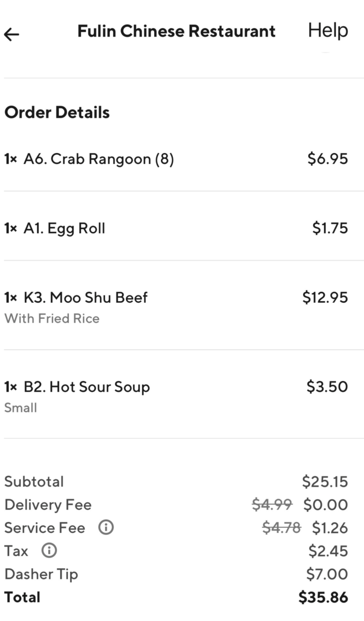Tap the Subtotal amount $25.15

[x=325, y=482]
